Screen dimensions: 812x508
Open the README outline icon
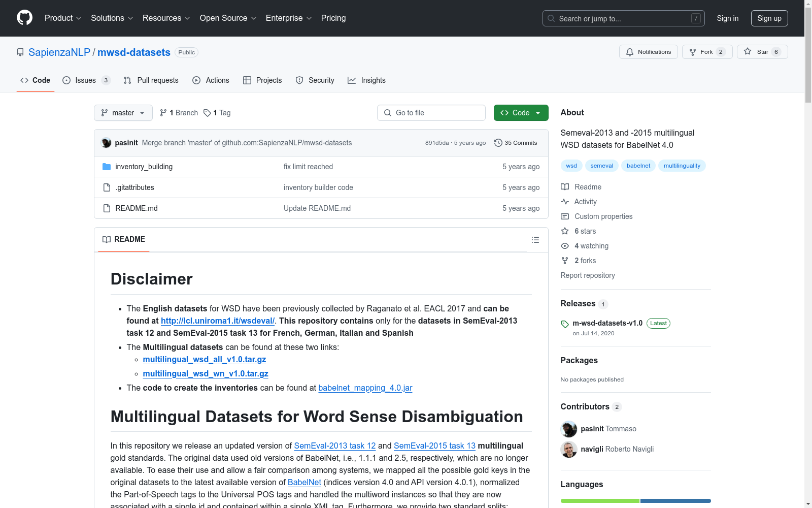coord(535,240)
